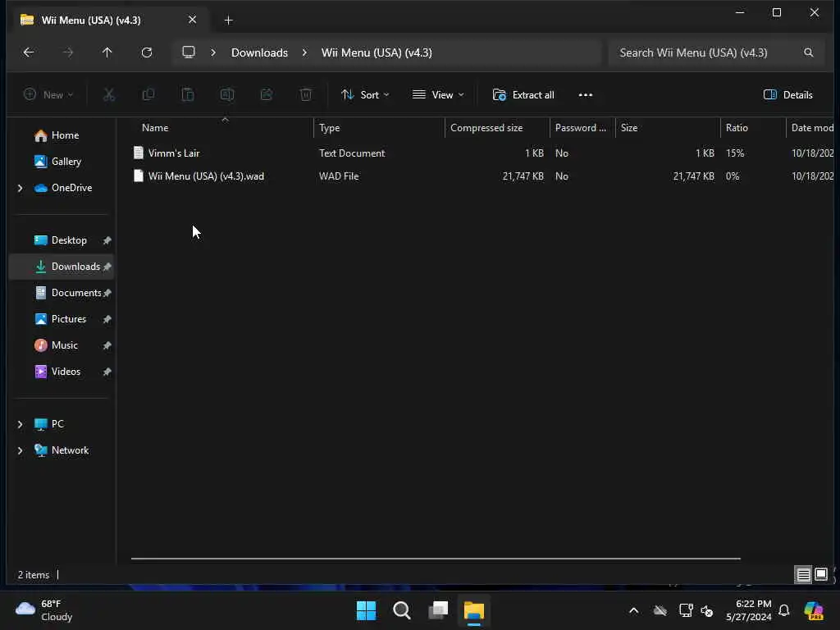840x630 pixels.
Task: Open Task View on taskbar
Action: 438,610
